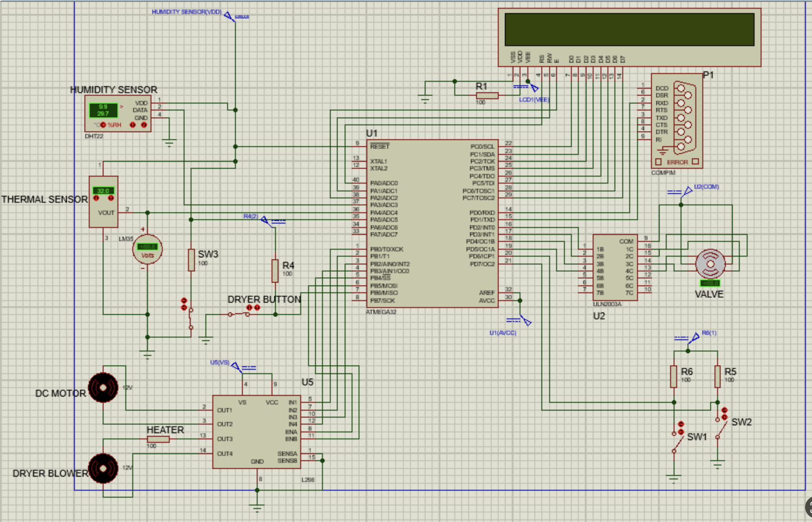Click the humidity increment arrow on DHT22
The height and width of the screenshot is (522, 812).
(133, 125)
